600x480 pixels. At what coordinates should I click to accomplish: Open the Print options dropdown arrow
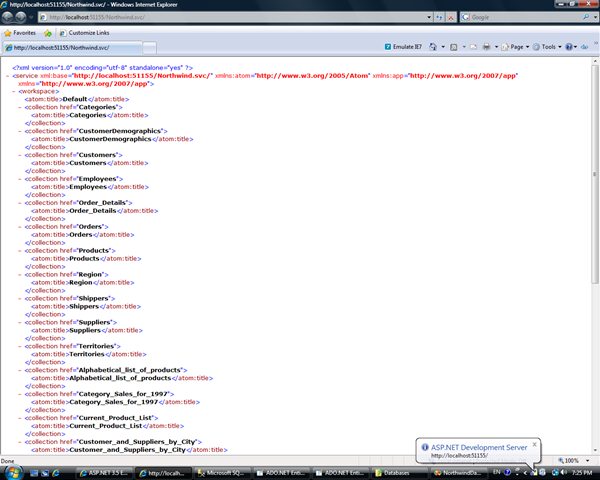(x=496, y=47)
